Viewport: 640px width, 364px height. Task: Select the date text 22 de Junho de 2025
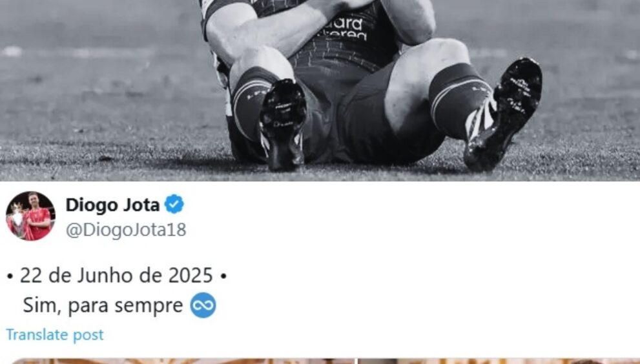point(116,276)
